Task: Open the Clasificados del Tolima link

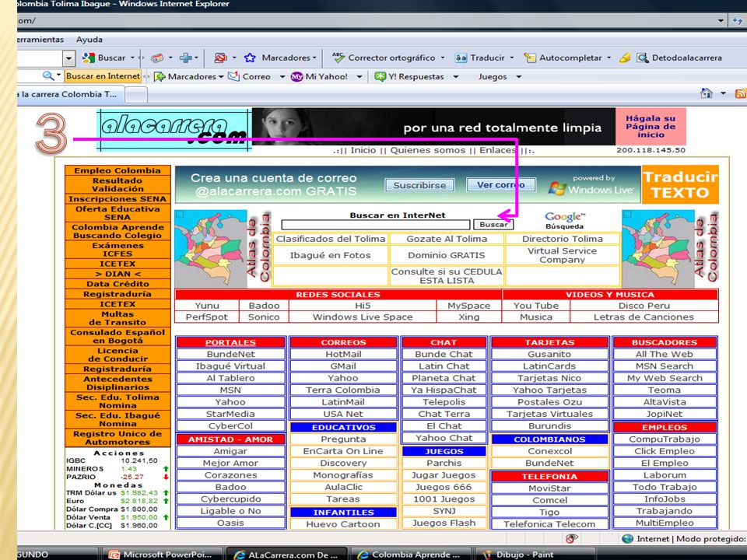Action: (330, 239)
